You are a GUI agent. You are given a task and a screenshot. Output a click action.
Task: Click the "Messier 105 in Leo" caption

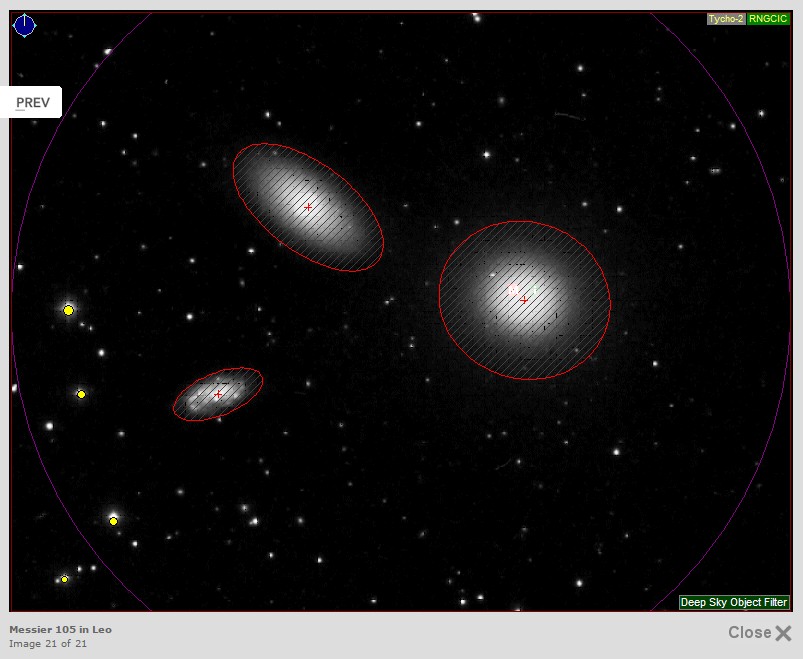pyautogui.click(x=60, y=630)
